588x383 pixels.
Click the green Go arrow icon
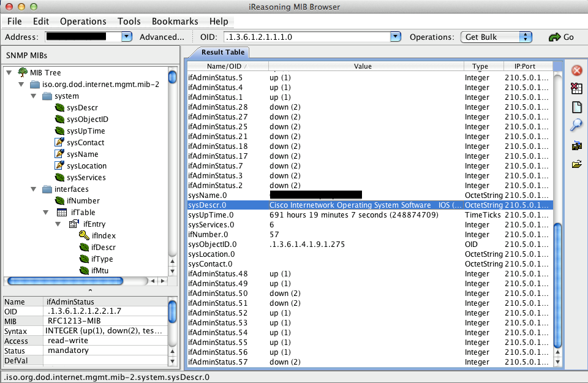click(x=554, y=37)
